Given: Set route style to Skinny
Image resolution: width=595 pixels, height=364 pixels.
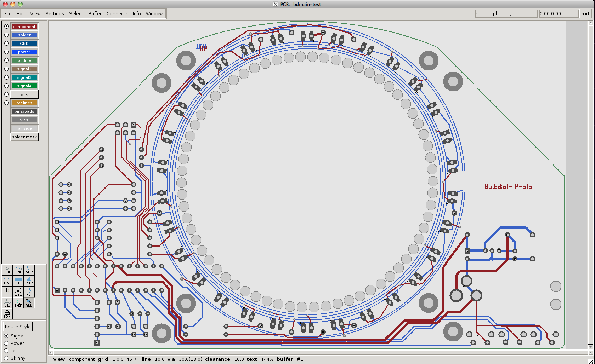Looking at the screenshot, I should (6, 358).
